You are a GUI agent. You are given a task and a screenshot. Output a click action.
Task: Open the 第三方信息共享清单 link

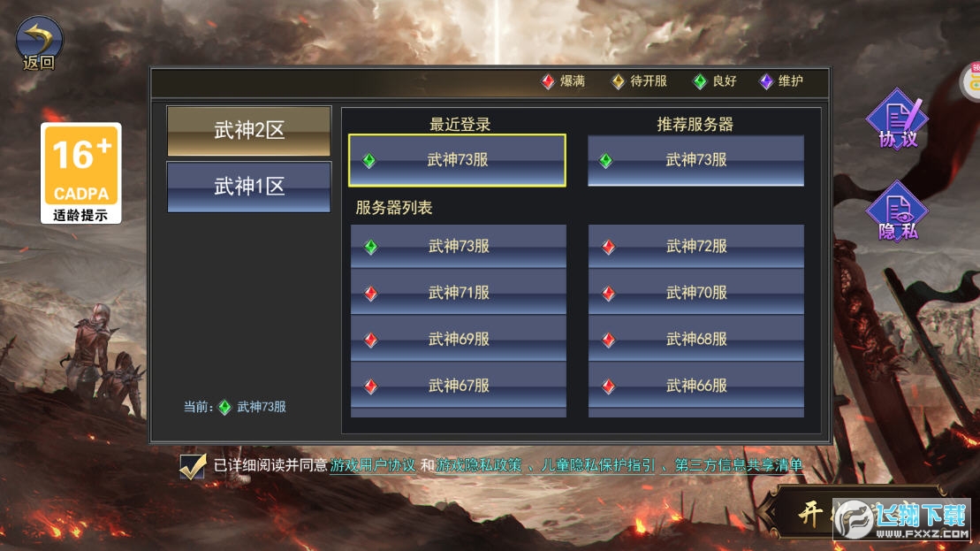pos(739,465)
